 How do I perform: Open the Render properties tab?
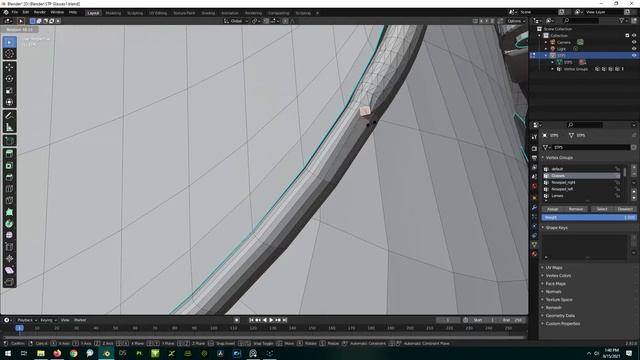click(534, 149)
